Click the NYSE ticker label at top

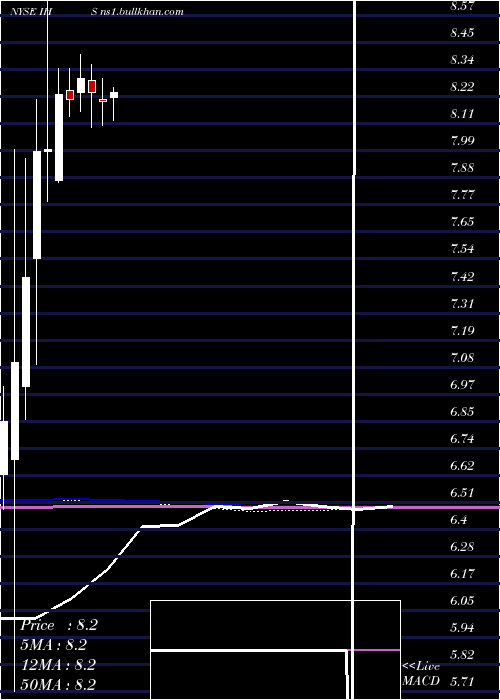32,12
